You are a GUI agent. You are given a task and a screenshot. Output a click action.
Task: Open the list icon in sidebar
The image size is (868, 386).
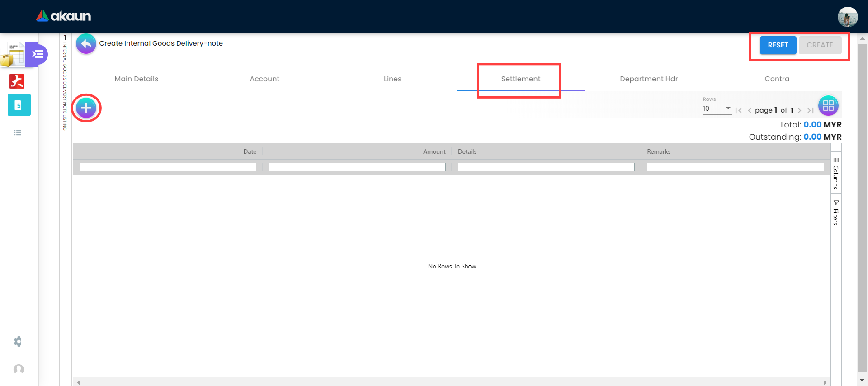18,133
